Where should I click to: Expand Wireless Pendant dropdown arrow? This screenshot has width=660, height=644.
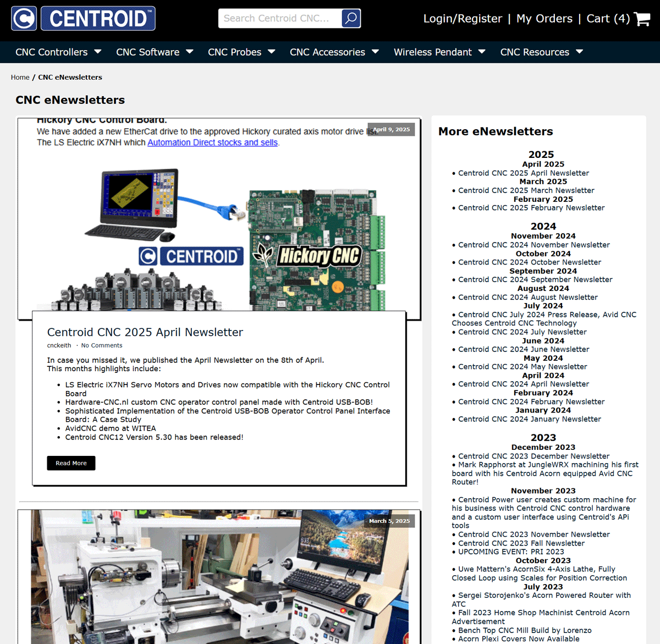pos(482,52)
